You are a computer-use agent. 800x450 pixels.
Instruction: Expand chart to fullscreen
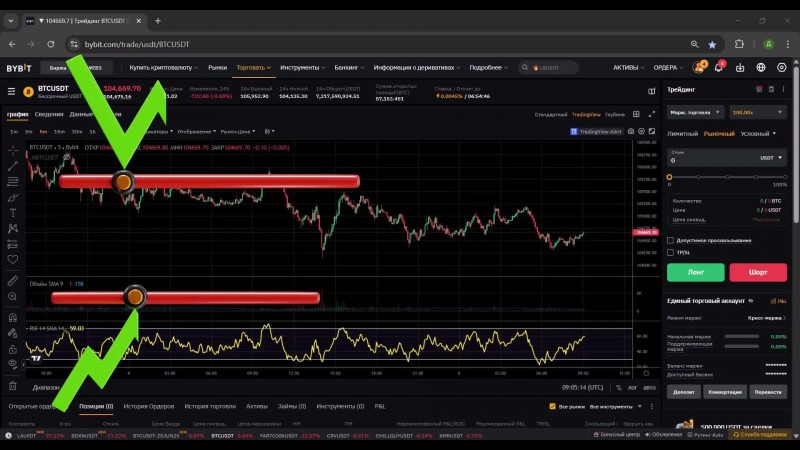[x=652, y=114]
